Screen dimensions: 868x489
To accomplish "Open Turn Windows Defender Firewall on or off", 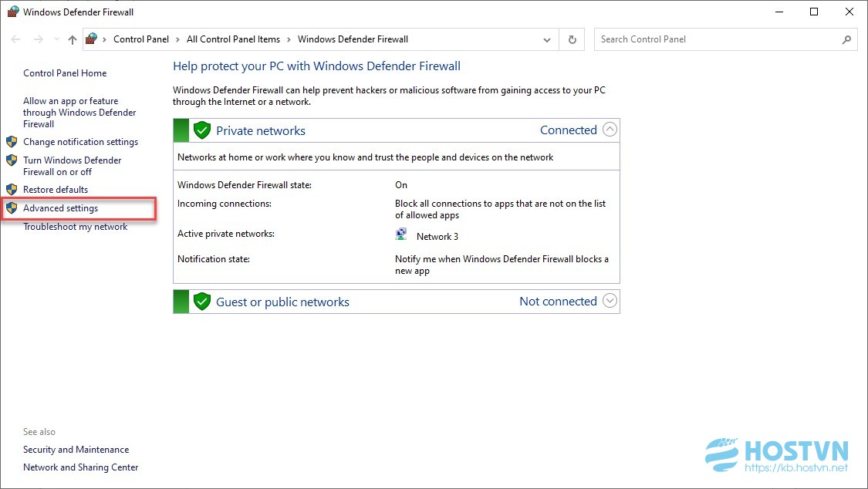I will click(72, 166).
